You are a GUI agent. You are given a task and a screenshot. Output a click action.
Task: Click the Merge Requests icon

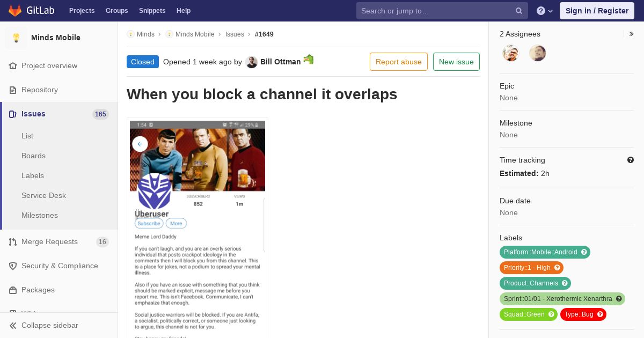point(13,241)
